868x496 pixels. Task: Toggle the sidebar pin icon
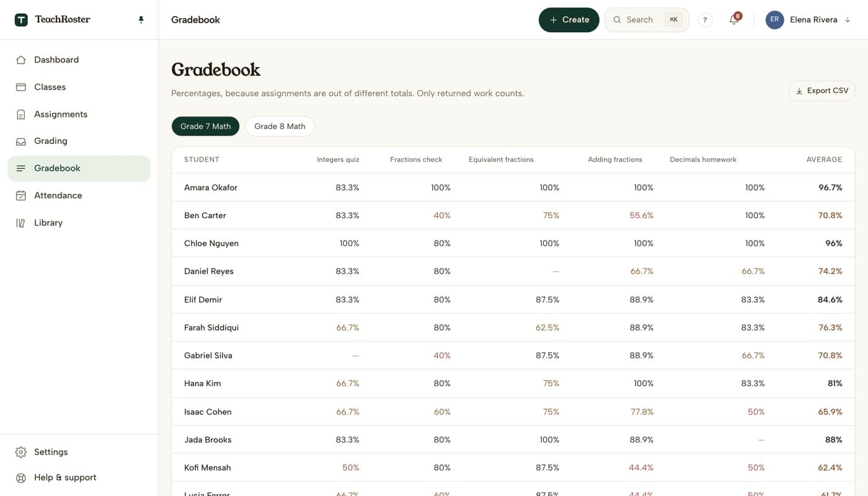(141, 20)
